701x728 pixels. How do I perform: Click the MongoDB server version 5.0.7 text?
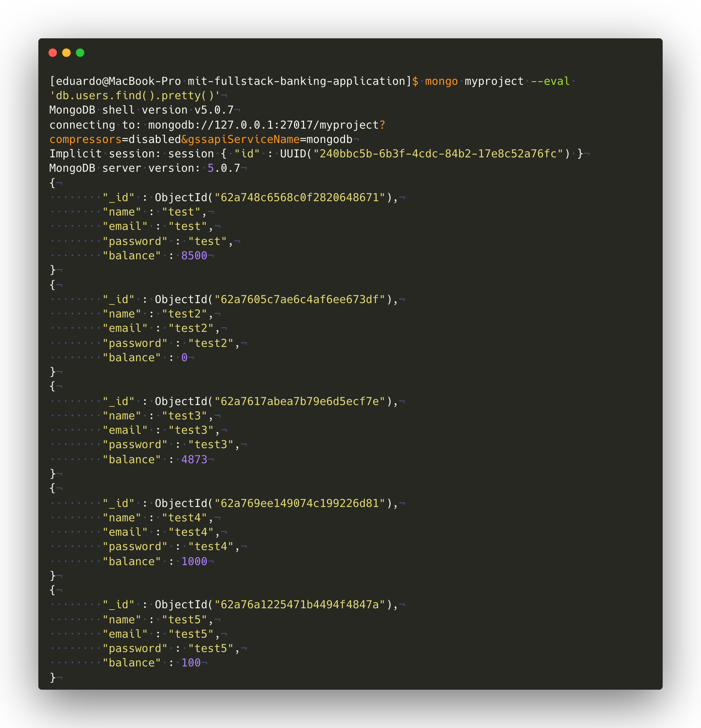click(224, 168)
